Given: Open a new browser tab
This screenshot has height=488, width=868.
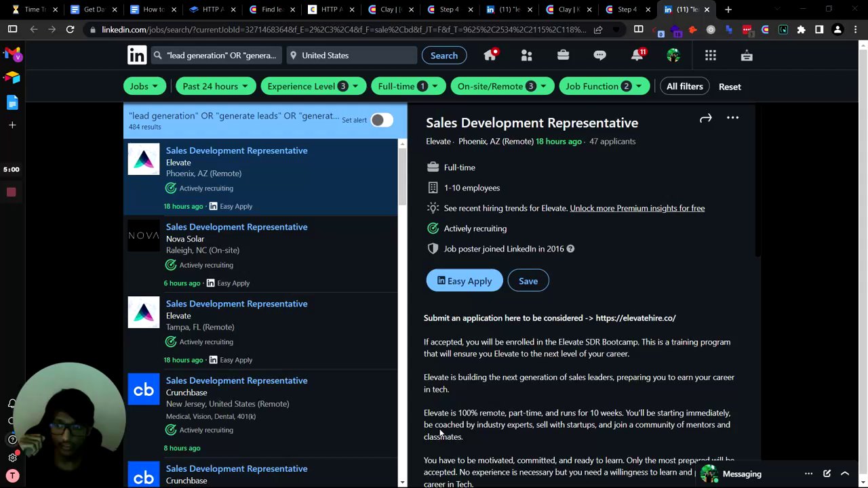Looking at the screenshot, I should click(x=728, y=9).
